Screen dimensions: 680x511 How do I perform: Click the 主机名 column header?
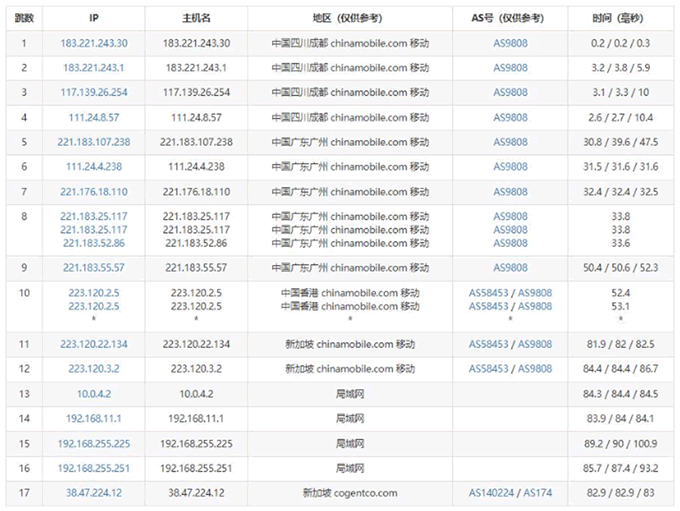(195, 18)
